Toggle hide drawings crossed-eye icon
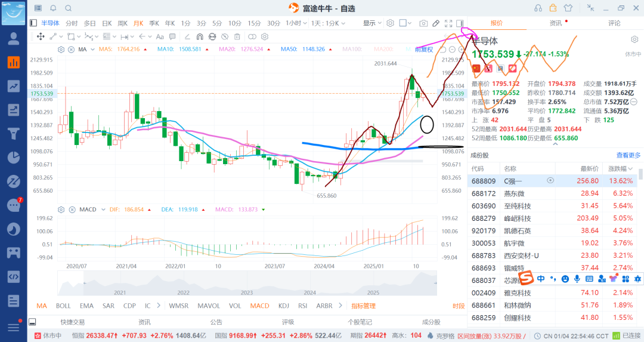 point(225,36)
